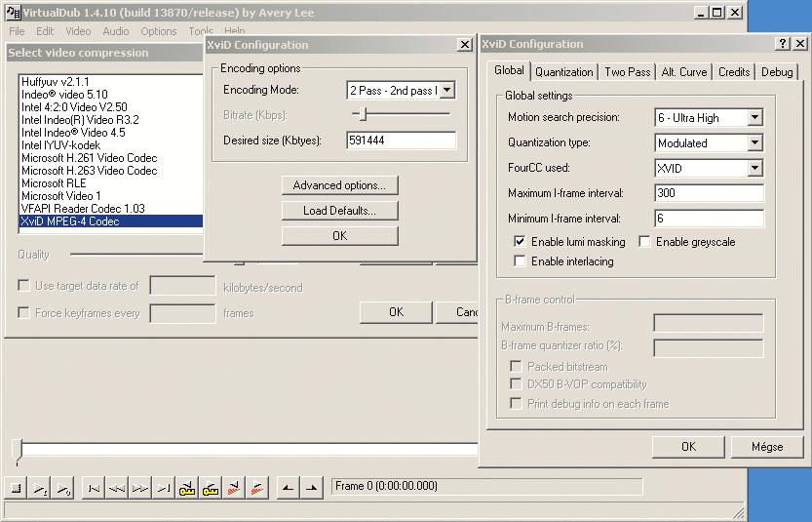Click the play input video button
812x522 pixels.
click(x=39, y=488)
